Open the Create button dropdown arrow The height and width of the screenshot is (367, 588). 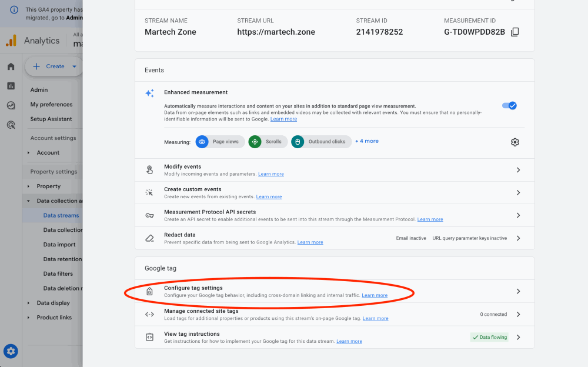click(x=74, y=66)
